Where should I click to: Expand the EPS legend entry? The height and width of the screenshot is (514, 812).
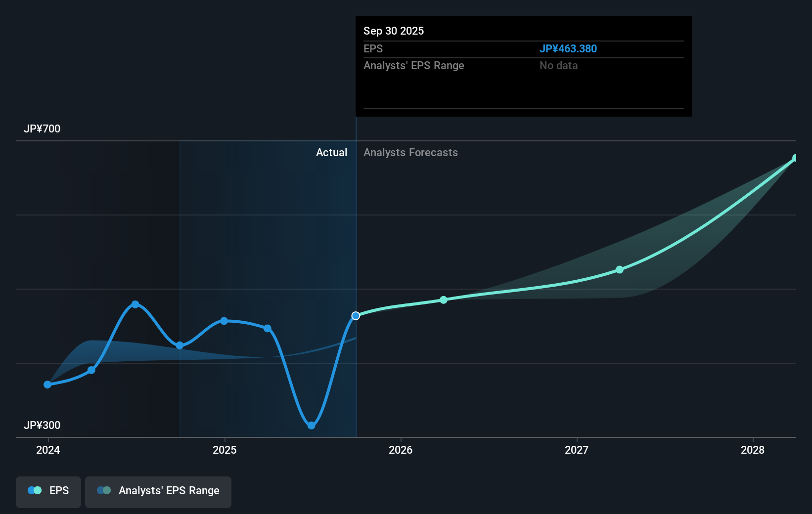pos(58,490)
